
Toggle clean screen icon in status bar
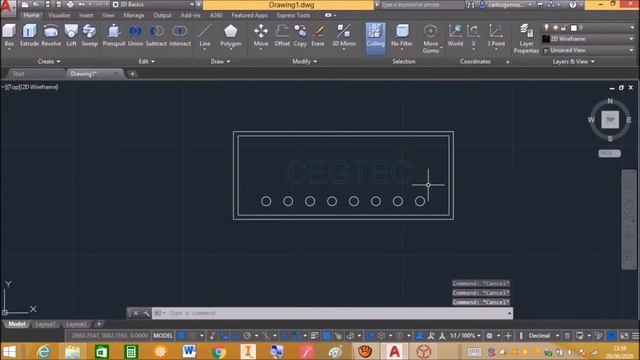click(624, 336)
